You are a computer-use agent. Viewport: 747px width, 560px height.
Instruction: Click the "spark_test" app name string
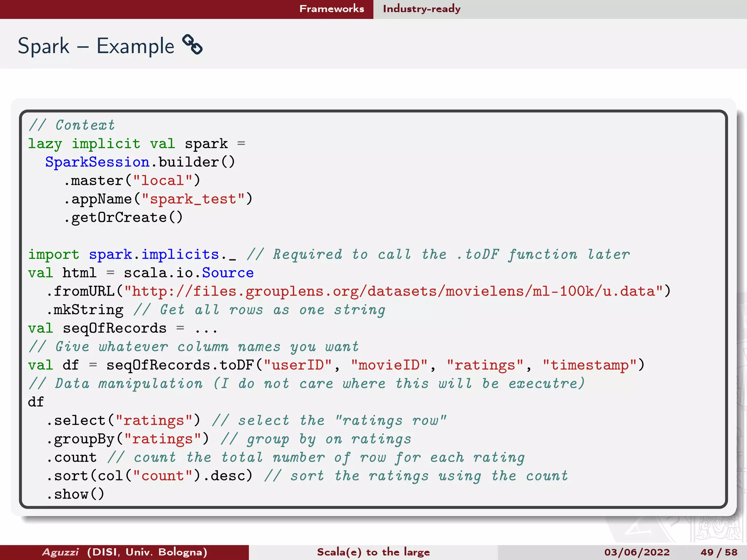193,199
